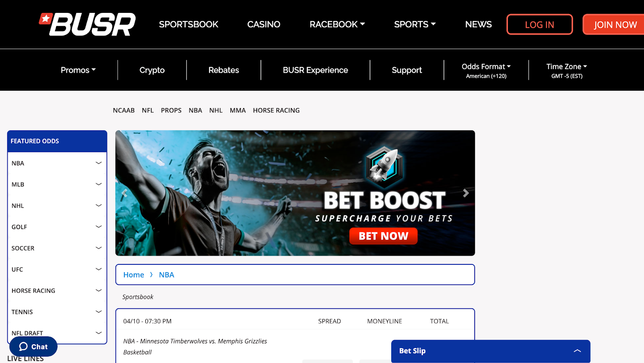The image size is (644, 363).
Task: Click the BUSR logo
Action: 87,24
